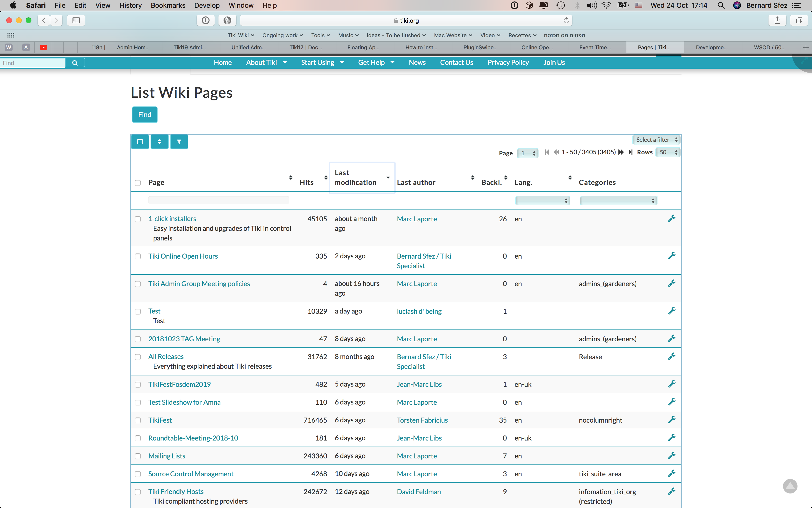Select the checkbox for All Releases
The height and width of the screenshot is (508, 812).
[138, 357]
